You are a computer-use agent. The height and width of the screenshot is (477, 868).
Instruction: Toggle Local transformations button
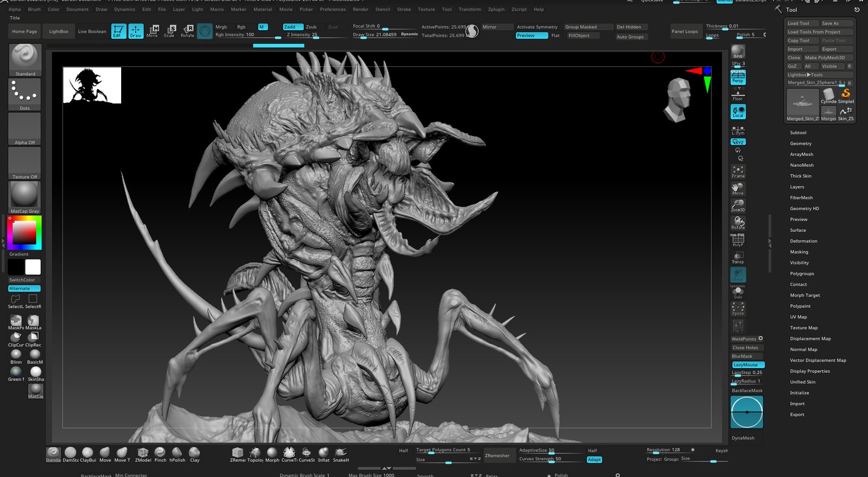tap(738, 111)
